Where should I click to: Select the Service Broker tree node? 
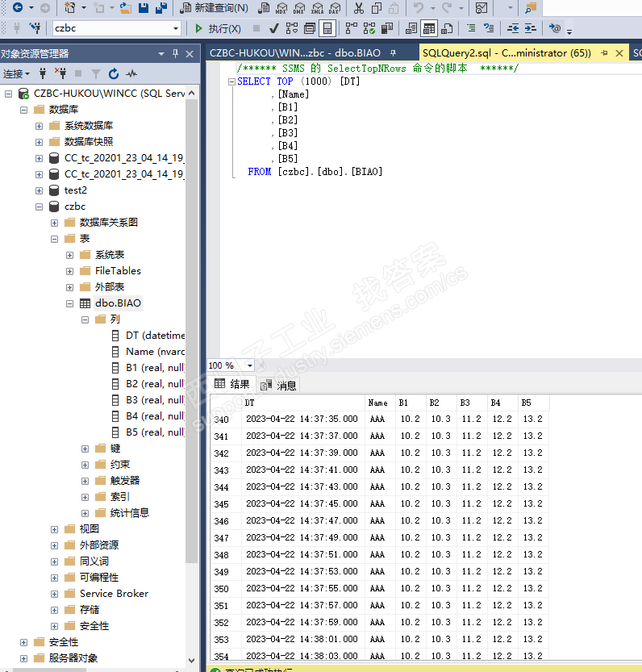114,594
